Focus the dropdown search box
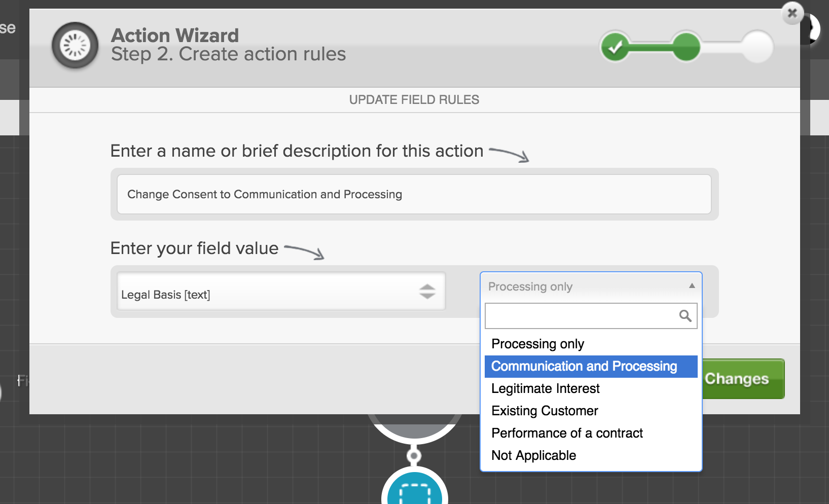Screen dimensions: 829x504 pyautogui.click(x=591, y=316)
